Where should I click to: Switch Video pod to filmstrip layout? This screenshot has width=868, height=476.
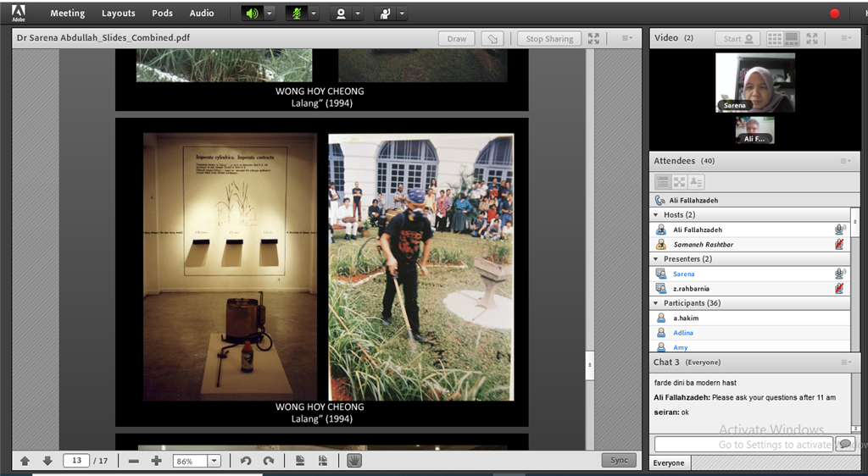(x=792, y=39)
